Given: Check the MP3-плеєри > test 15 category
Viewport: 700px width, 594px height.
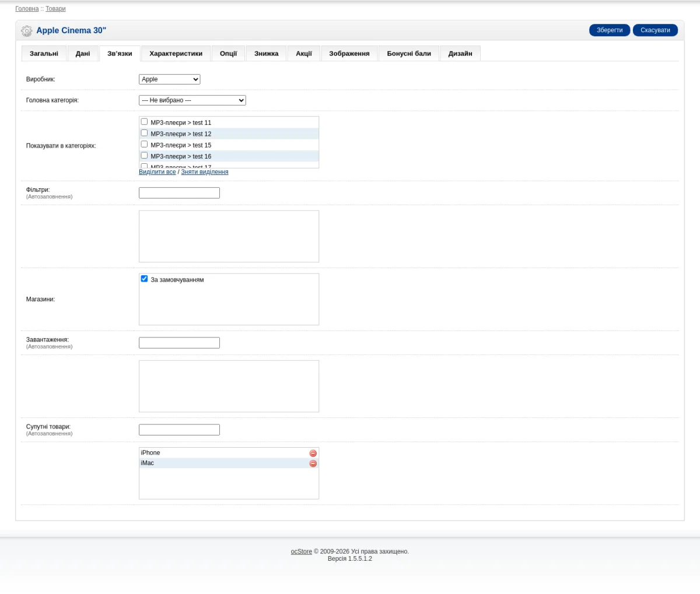Looking at the screenshot, I should (x=144, y=144).
